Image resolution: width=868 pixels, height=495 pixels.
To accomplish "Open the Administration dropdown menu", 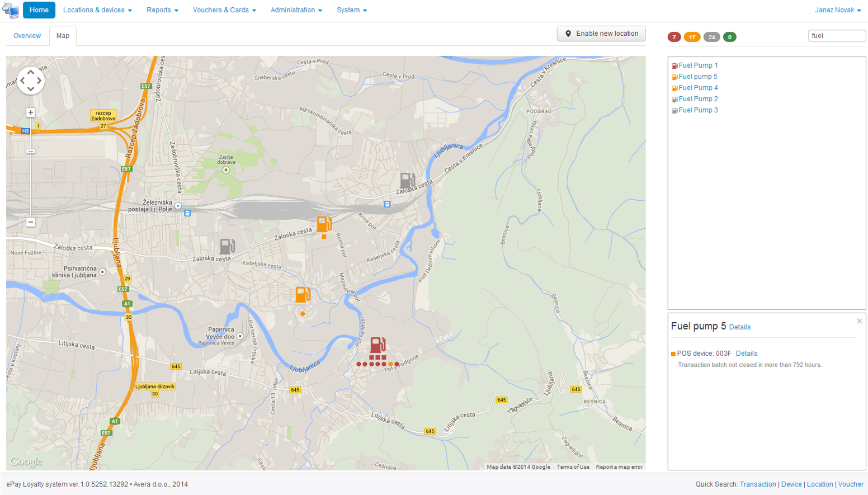I will tap(296, 10).
